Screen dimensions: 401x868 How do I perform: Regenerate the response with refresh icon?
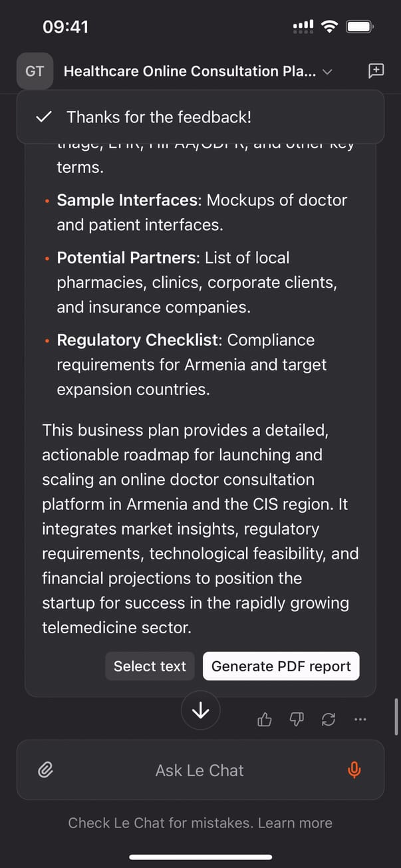[329, 719]
